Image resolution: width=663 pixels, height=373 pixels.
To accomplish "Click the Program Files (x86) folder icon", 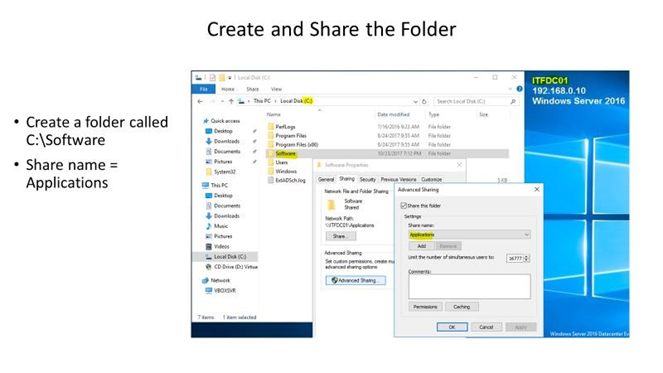I will click(x=271, y=144).
